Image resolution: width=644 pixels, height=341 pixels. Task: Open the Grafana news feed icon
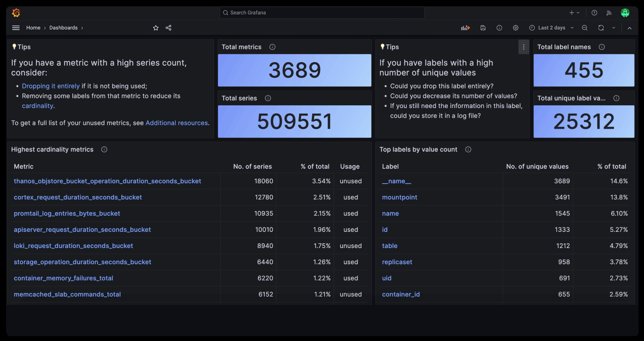tap(609, 12)
